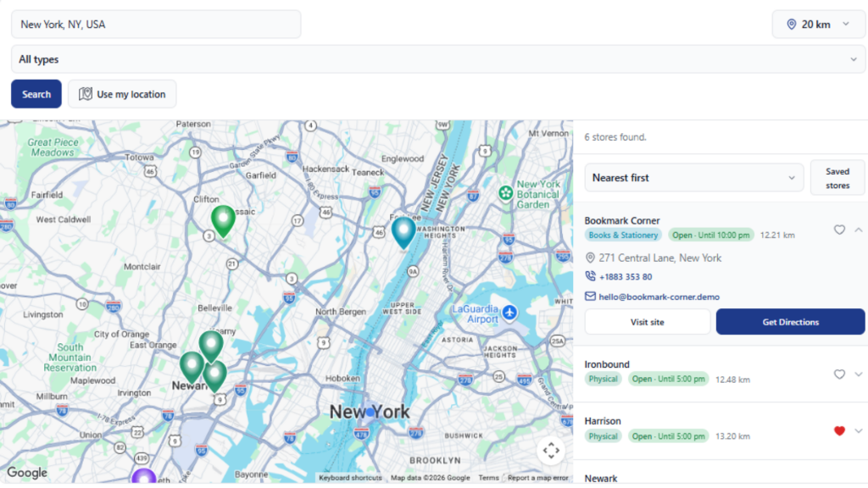Open the All types filter dropdown
Screen dimensions: 868x488
click(x=438, y=59)
